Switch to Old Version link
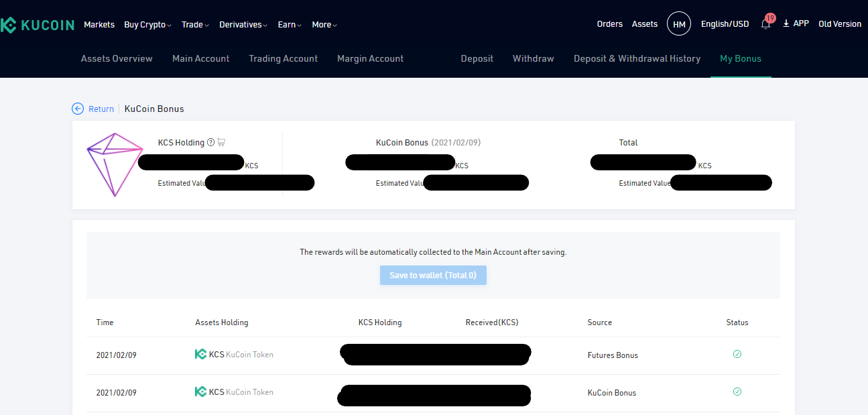This screenshot has height=415, width=868. pyautogui.click(x=840, y=24)
